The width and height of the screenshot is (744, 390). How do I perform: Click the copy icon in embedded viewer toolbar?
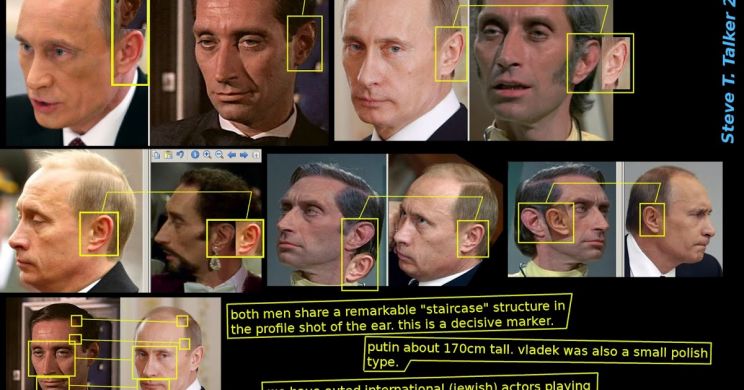tap(157, 155)
